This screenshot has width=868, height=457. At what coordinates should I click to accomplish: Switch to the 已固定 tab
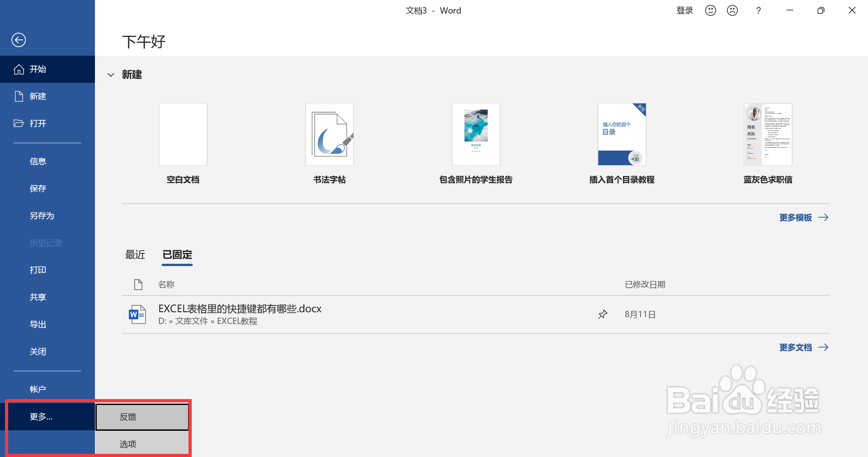(x=177, y=255)
